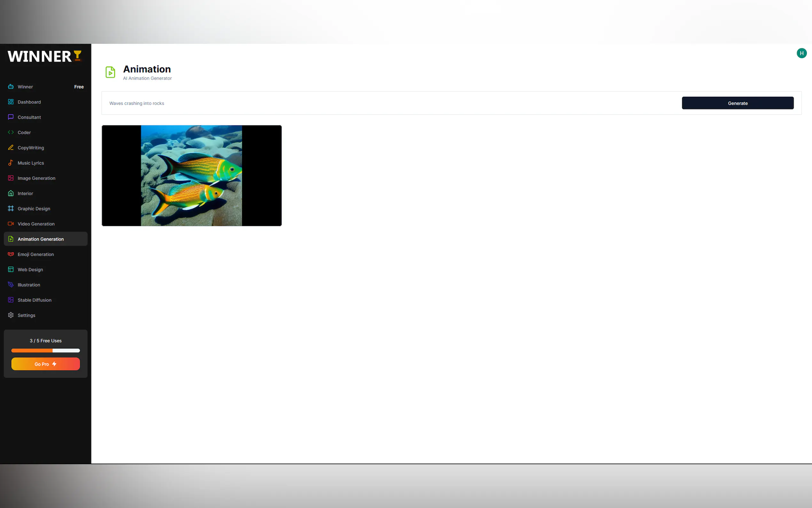Click the Settings gear icon
Image resolution: width=812 pixels, height=508 pixels.
pyautogui.click(x=11, y=315)
